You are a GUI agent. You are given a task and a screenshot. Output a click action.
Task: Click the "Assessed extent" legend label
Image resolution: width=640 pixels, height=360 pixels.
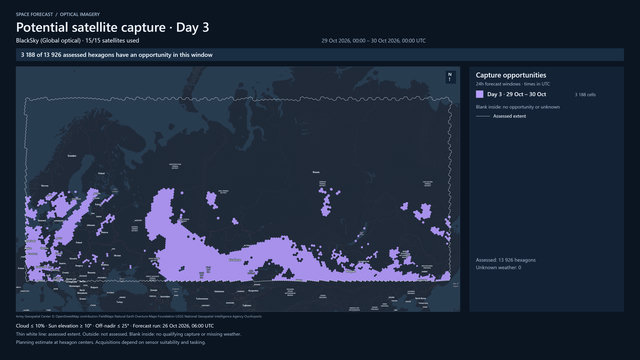point(509,116)
